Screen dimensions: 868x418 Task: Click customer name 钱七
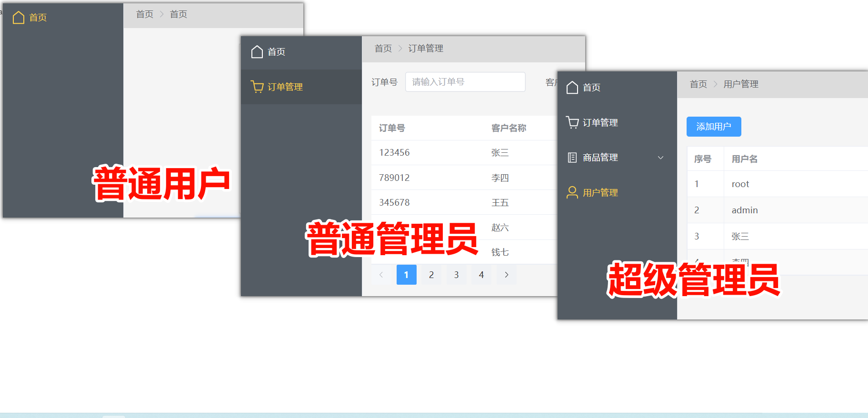(500, 252)
